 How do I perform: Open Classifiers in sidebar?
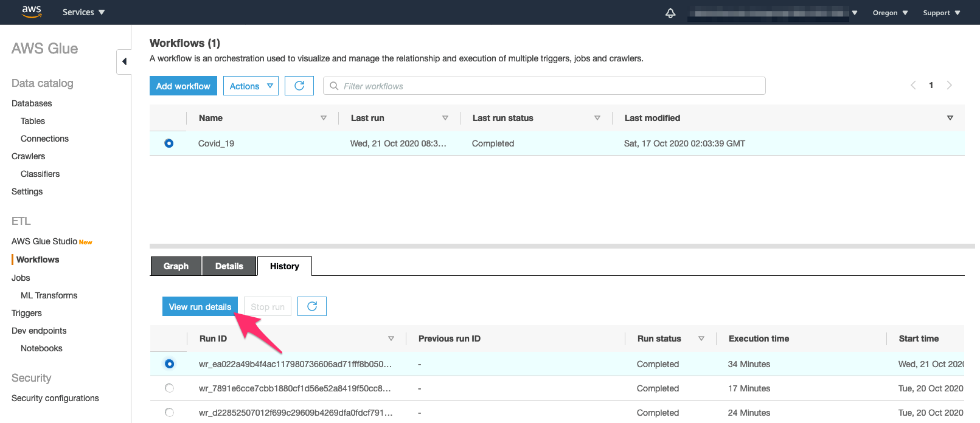coord(40,174)
